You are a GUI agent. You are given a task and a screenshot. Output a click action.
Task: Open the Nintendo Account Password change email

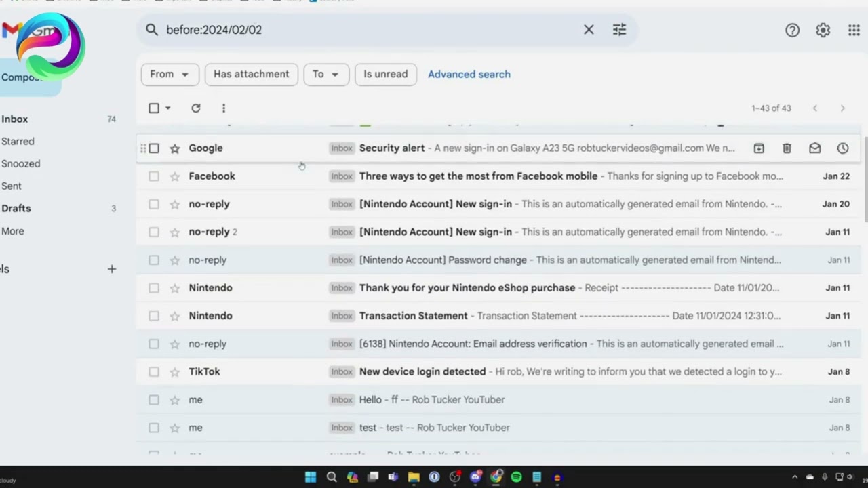click(499, 260)
